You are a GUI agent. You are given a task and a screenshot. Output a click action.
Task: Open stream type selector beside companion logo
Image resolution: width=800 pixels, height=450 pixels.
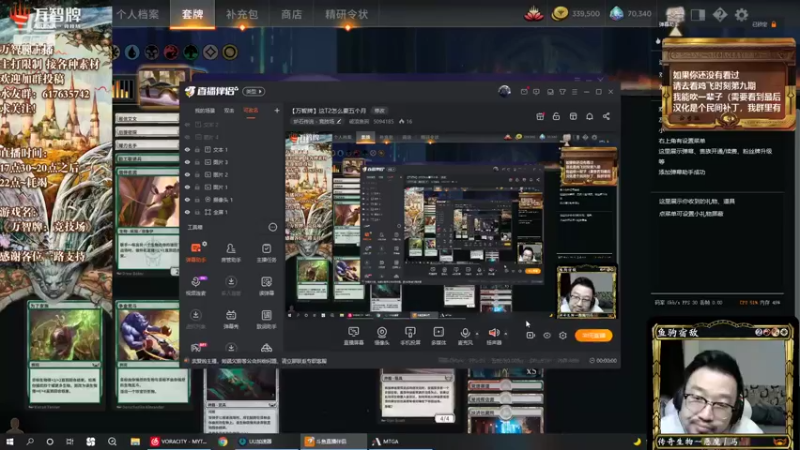(x=254, y=91)
